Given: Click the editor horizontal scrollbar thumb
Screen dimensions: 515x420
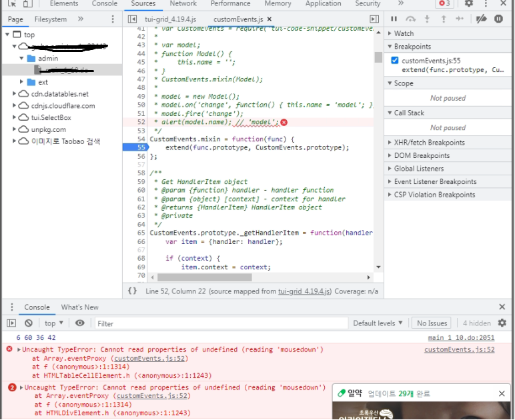Looking at the screenshot, I should point(205,277).
